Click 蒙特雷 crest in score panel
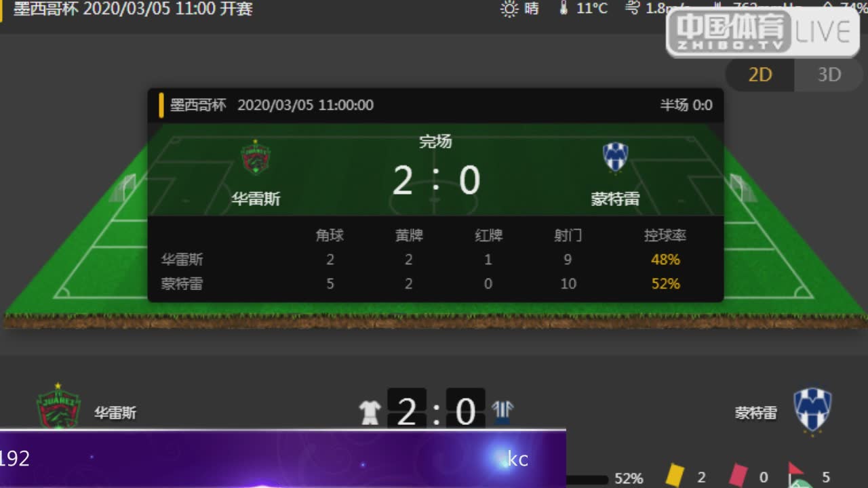This screenshot has width=868, height=488. tap(616, 157)
